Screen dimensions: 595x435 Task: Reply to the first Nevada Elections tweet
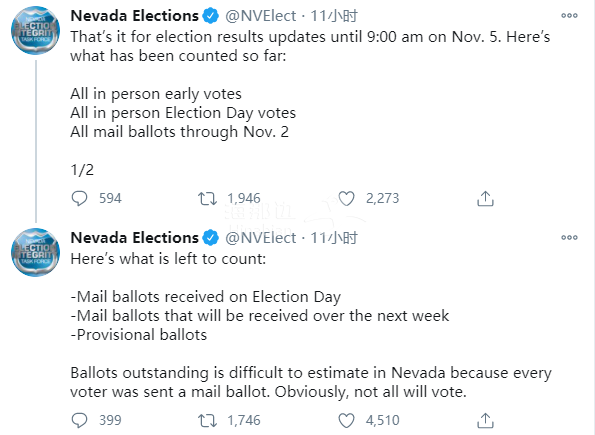pyautogui.click(x=79, y=199)
